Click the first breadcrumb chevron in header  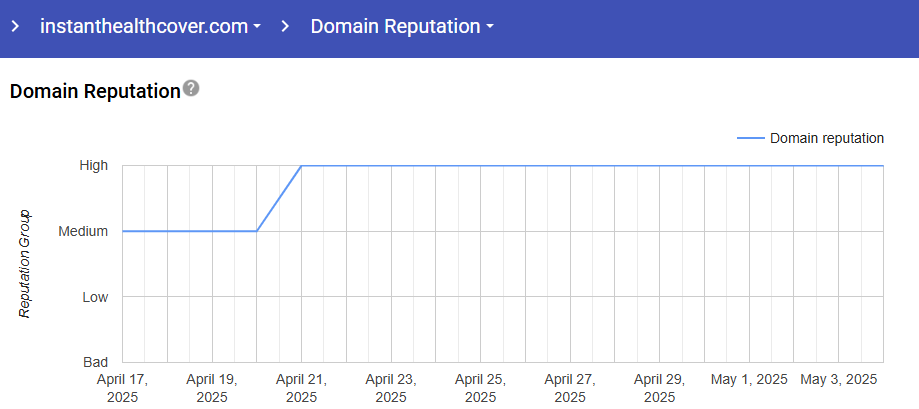[15, 27]
